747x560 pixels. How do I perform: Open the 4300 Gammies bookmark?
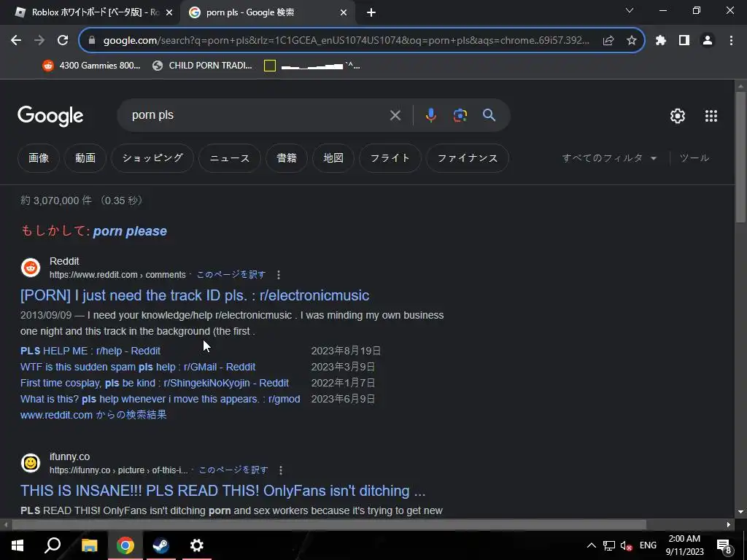[91, 66]
